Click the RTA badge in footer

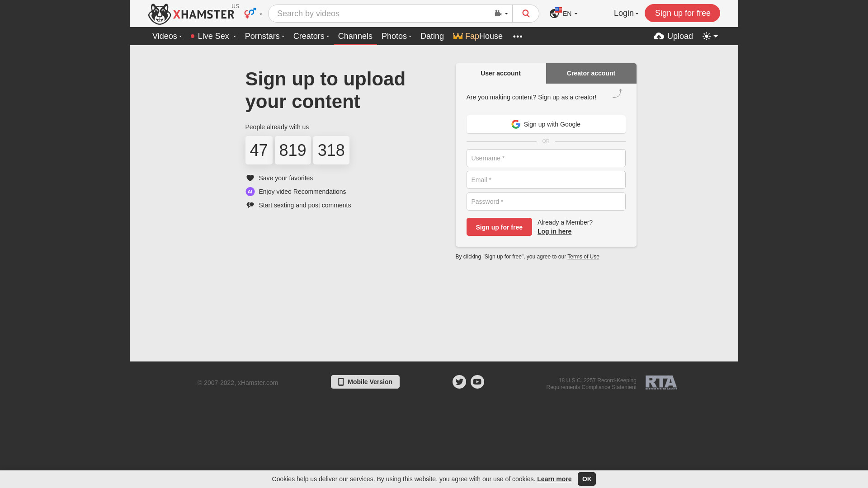click(x=661, y=383)
